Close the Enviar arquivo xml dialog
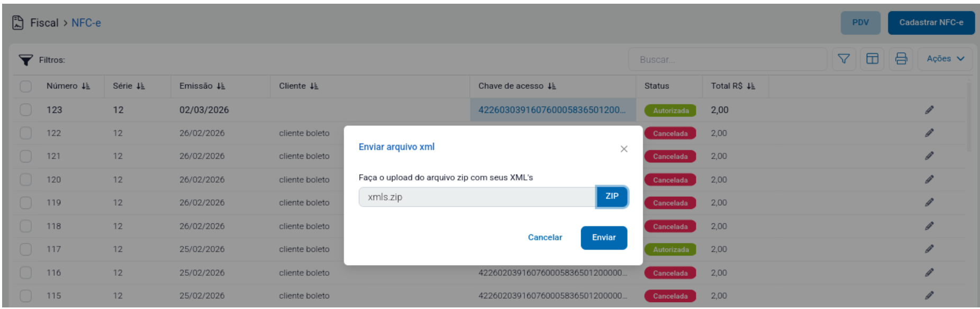This screenshot has width=980, height=309. pyautogui.click(x=624, y=149)
